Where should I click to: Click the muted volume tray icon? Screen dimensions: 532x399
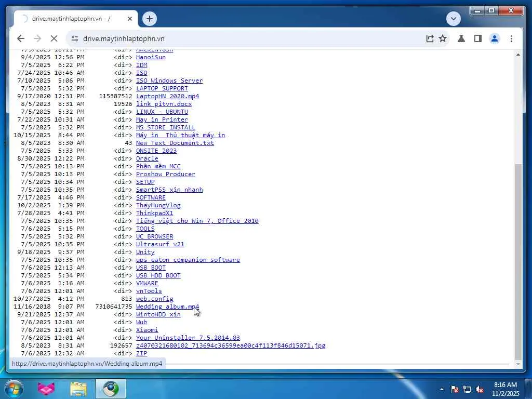[x=480, y=389]
